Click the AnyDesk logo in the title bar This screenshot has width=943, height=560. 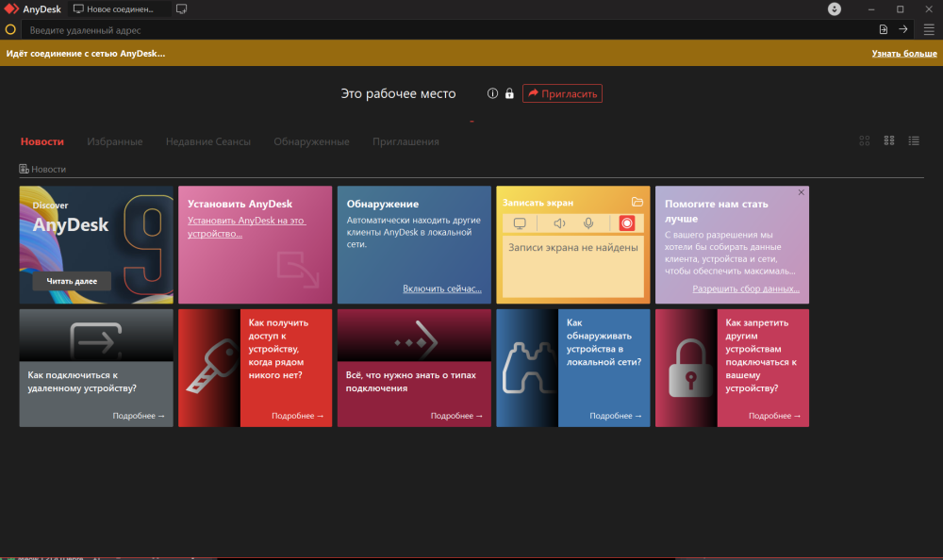(11, 9)
